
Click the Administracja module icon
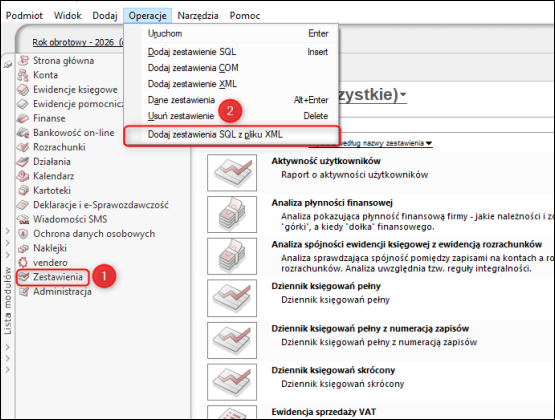[23, 292]
